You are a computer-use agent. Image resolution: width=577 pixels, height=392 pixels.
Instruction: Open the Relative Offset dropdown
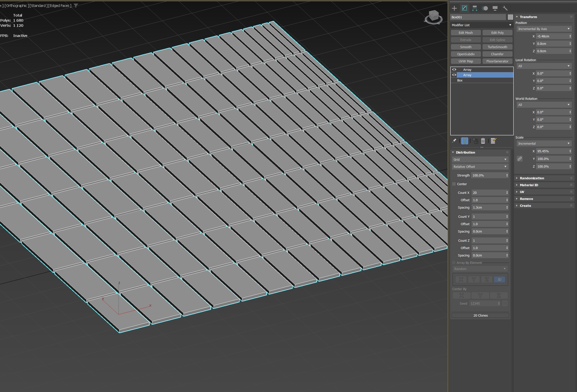tap(480, 167)
